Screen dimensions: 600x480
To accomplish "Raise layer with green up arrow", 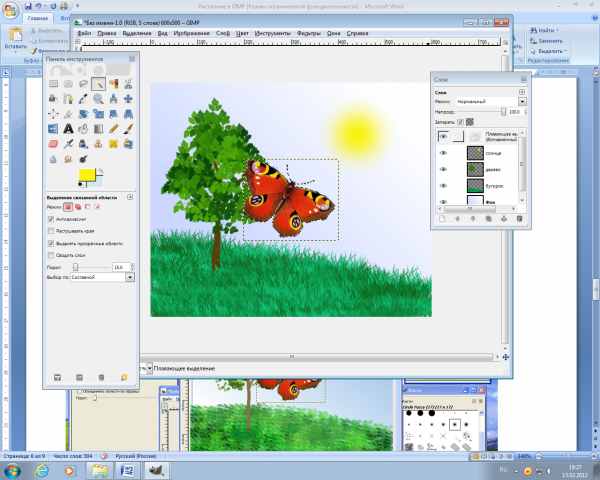I will [x=457, y=217].
